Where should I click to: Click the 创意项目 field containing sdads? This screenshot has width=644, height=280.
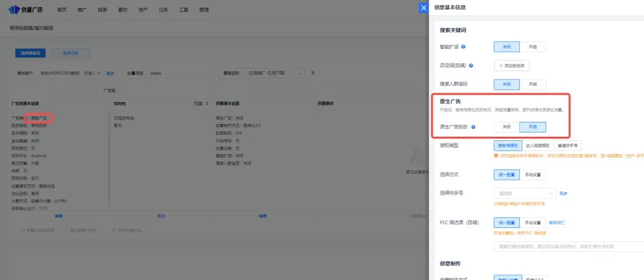179,73
